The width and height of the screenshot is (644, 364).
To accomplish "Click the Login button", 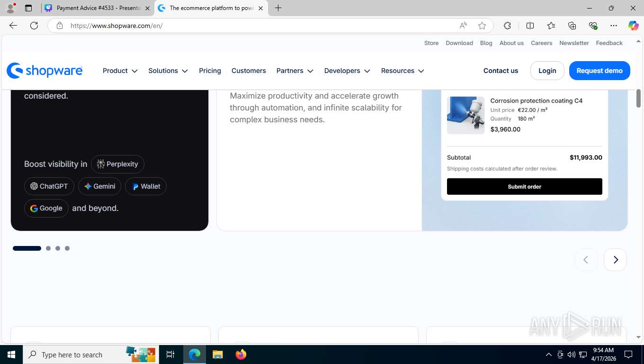I will point(547,71).
